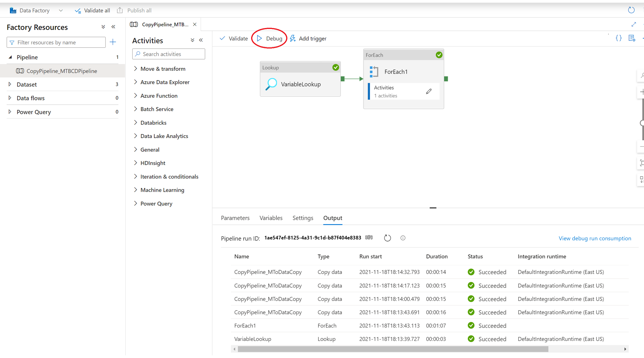This screenshot has width=644, height=358.
Task: Expand the Batch Service group
Action: (x=136, y=109)
